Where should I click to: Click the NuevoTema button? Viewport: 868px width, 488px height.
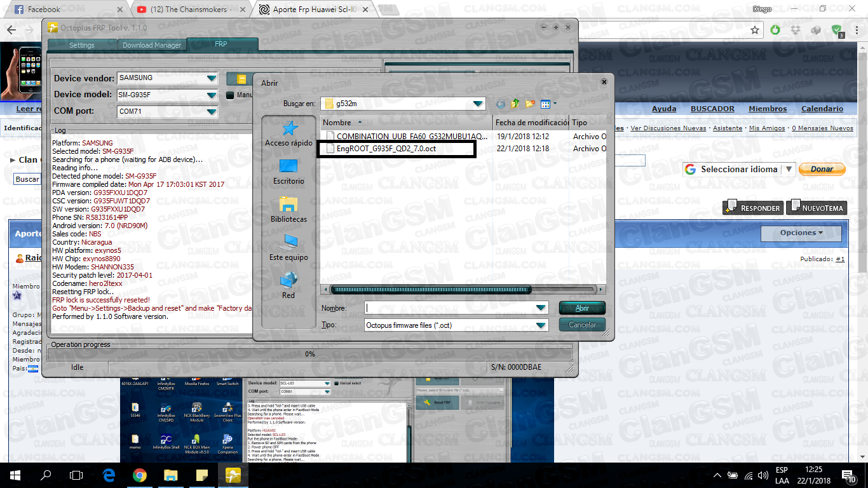tap(816, 208)
